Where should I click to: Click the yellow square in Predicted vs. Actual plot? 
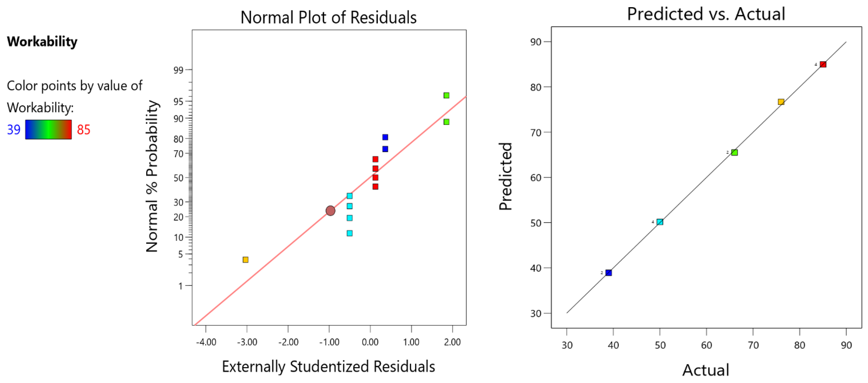(x=781, y=102)
